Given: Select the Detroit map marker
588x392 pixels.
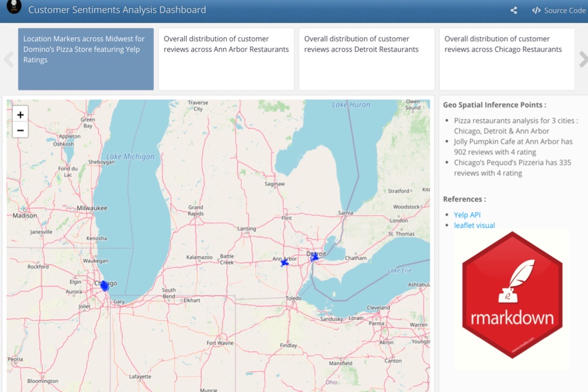Looking at the screenshot, I should 314,257.
